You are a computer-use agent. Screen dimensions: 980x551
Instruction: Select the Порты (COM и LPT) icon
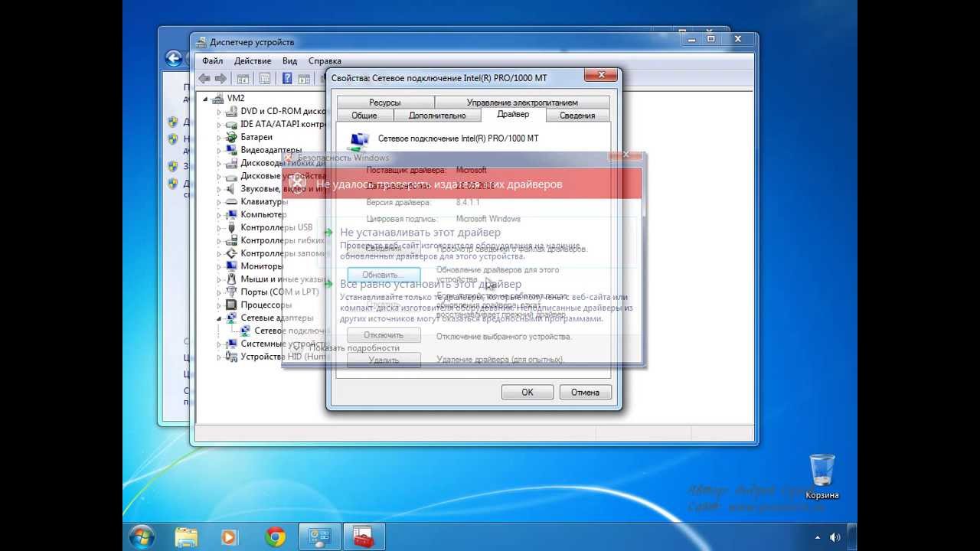pyautogui.click(x=232, y=292)
